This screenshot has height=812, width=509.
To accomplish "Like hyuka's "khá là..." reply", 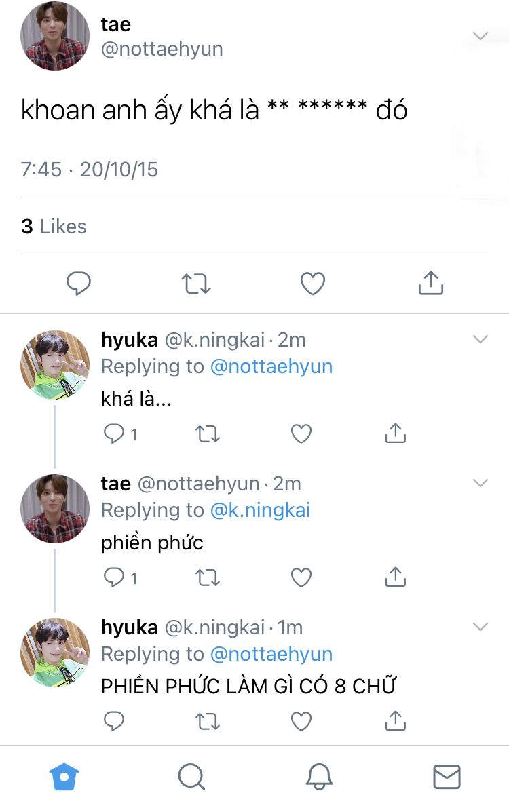I will (301, 433).
